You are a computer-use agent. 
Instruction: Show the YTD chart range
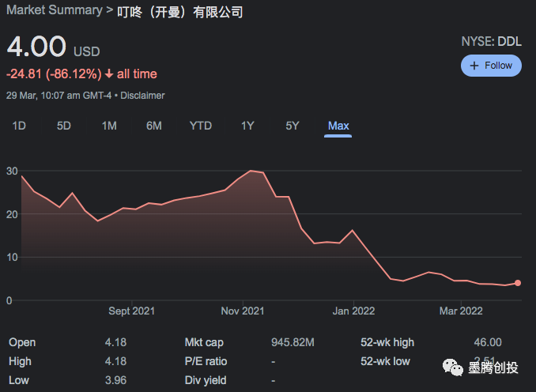pos(201,126)
